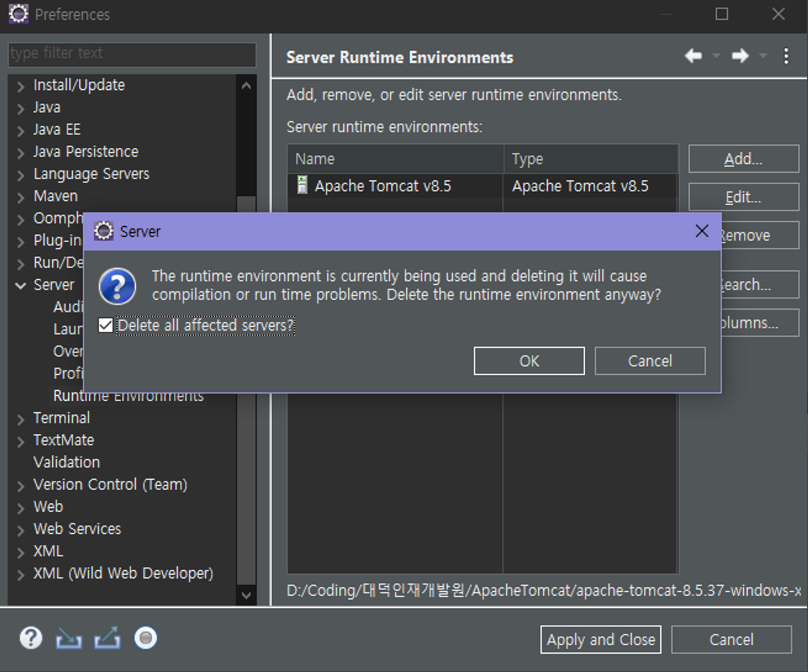Uncheck Delete all affected servers checkbox

pos(105,325)
